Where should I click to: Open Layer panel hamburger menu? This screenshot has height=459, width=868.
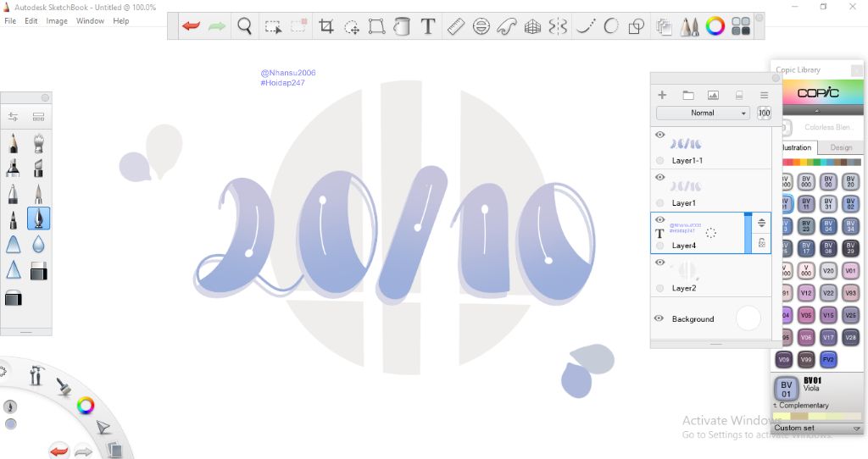pyautogui.click(x=764, y=95)
